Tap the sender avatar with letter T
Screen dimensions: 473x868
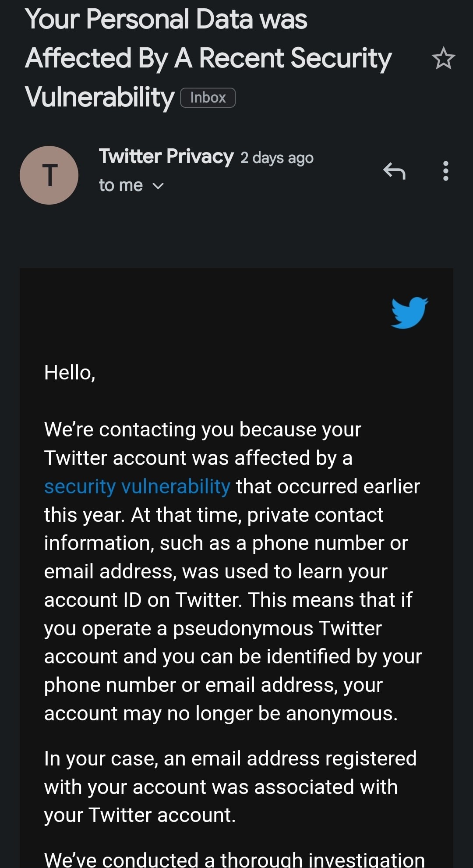[x=49, y=175]
